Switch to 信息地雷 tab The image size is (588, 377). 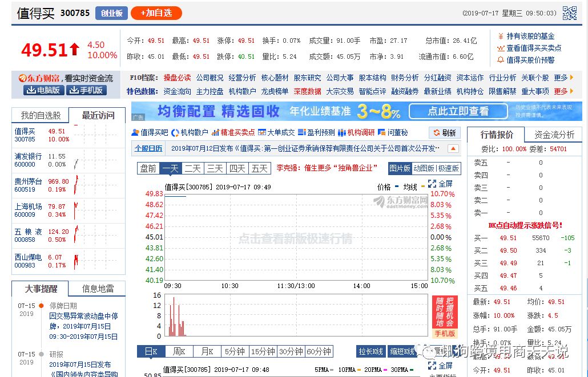point(98,289)
